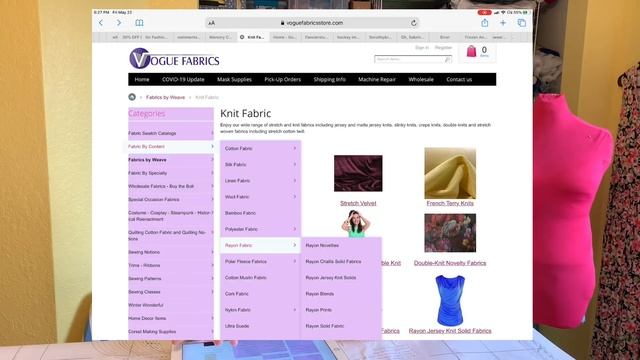This screenshot has width=640, height=360.
Task: Expand Sewing Notions category chevron
Action: [212, 252]
